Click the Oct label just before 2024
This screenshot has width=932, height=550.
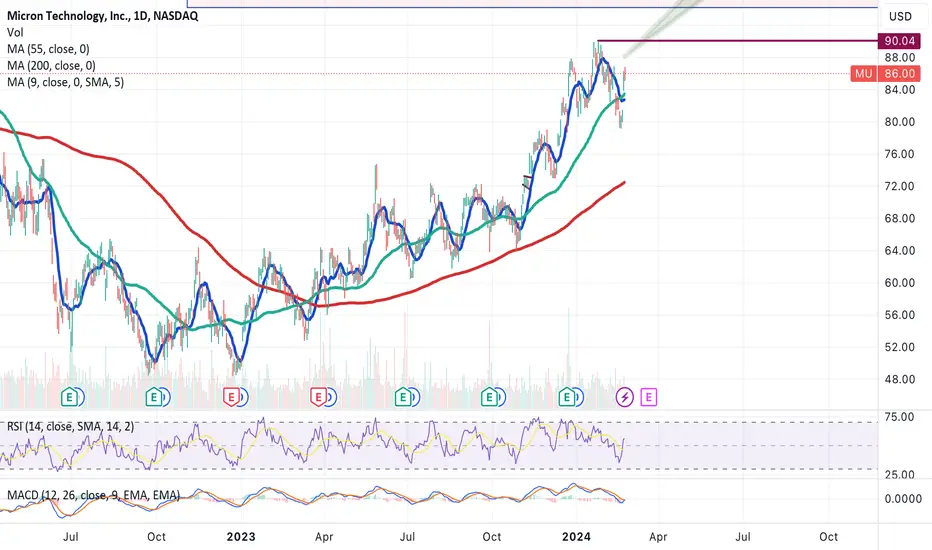click(492, 537)
